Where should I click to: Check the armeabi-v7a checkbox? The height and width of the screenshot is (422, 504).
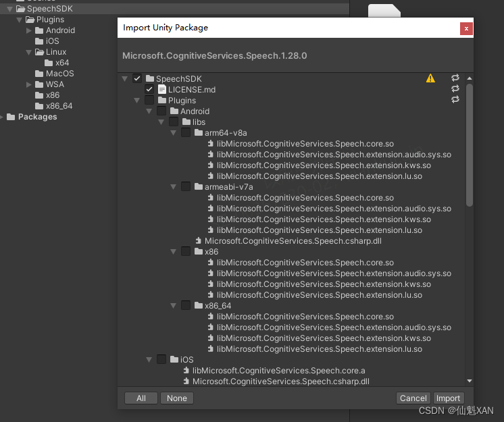186,186
